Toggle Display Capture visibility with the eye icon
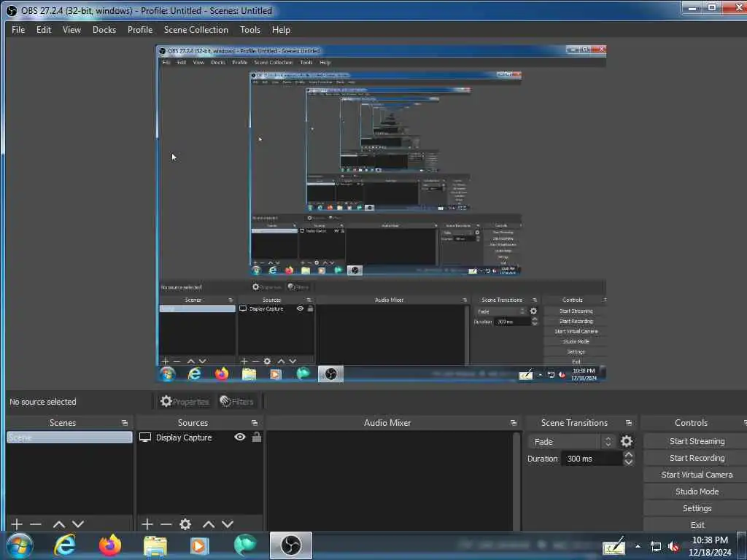Image resolution: width=747 pixels, height=560 pixels. tap(240, 437)
